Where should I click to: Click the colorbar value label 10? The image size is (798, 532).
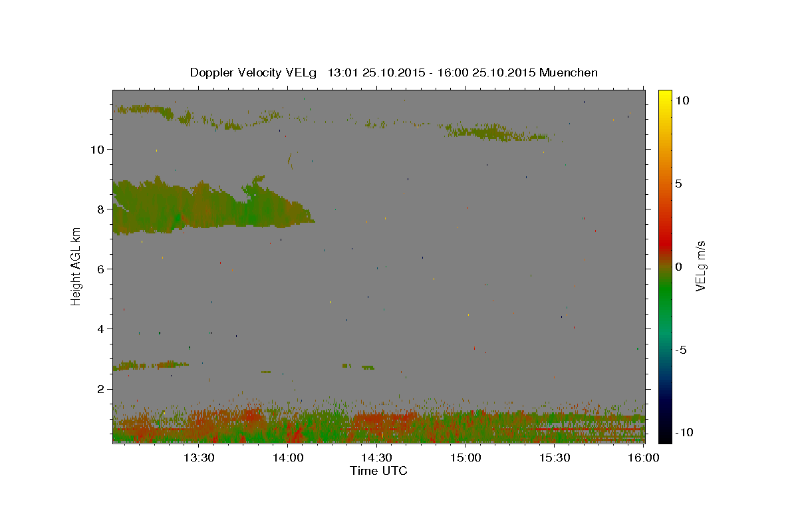(682, 100)
